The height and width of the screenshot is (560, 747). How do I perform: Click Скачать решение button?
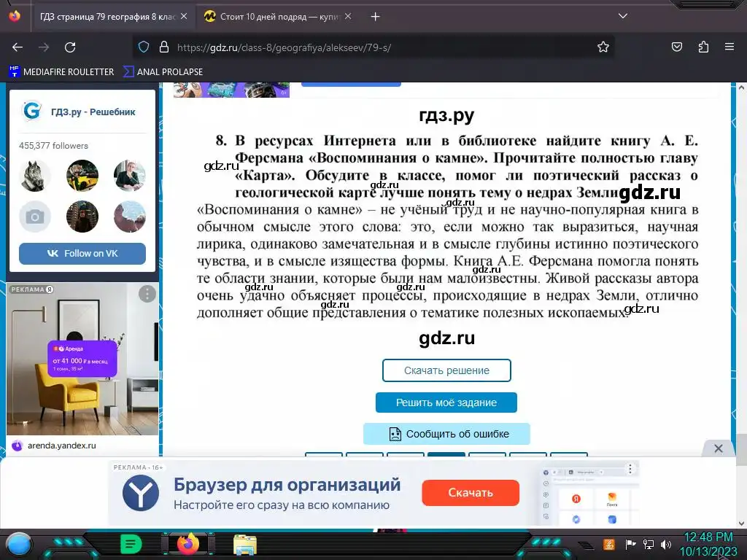446,370
